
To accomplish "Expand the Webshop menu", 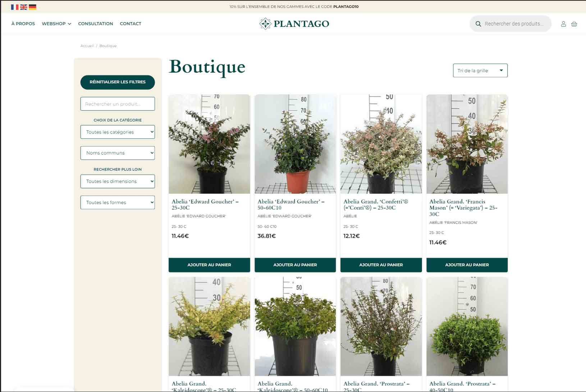I will click(56, 24).
